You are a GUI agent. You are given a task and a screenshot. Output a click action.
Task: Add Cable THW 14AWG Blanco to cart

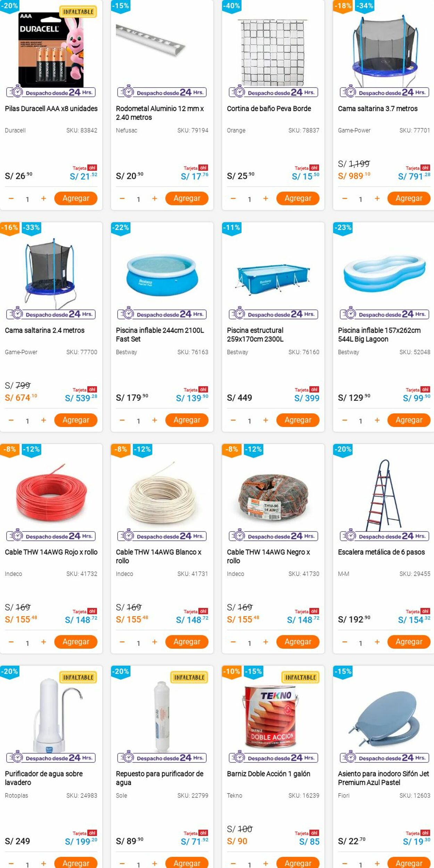(187, 642)
